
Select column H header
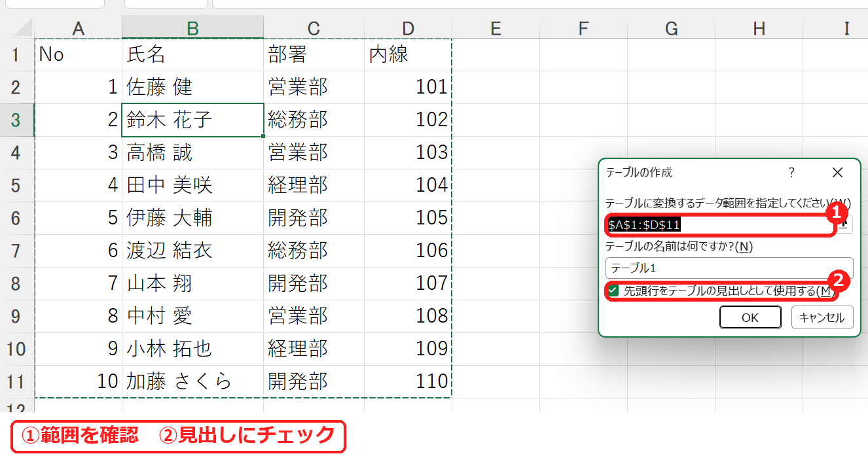(x=759, y=28)
